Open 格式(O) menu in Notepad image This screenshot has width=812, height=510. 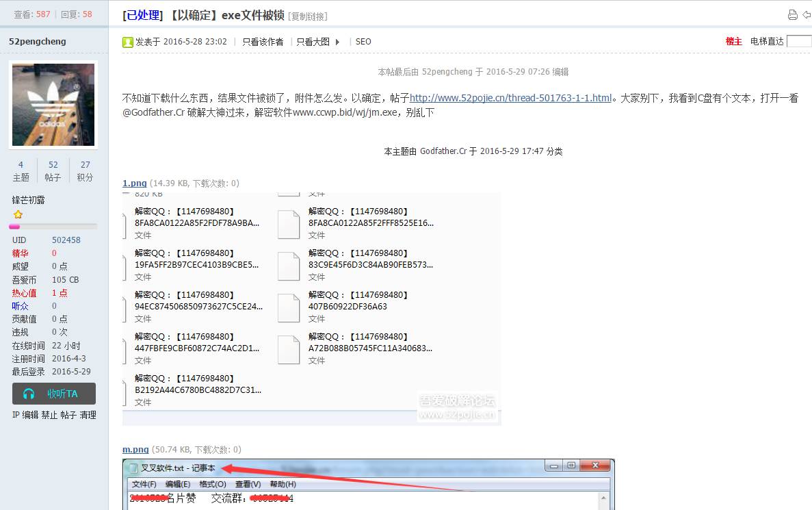click(x=212, y=484)
